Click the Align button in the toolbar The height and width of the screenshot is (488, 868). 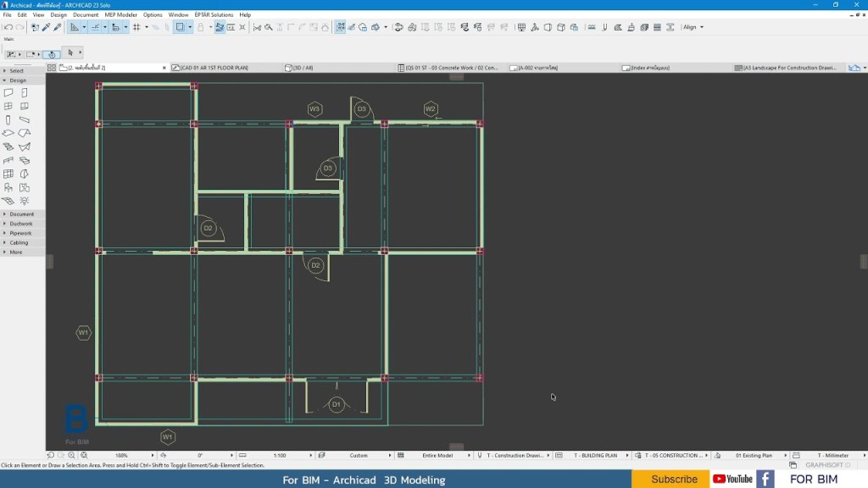(x=693, y=26)
